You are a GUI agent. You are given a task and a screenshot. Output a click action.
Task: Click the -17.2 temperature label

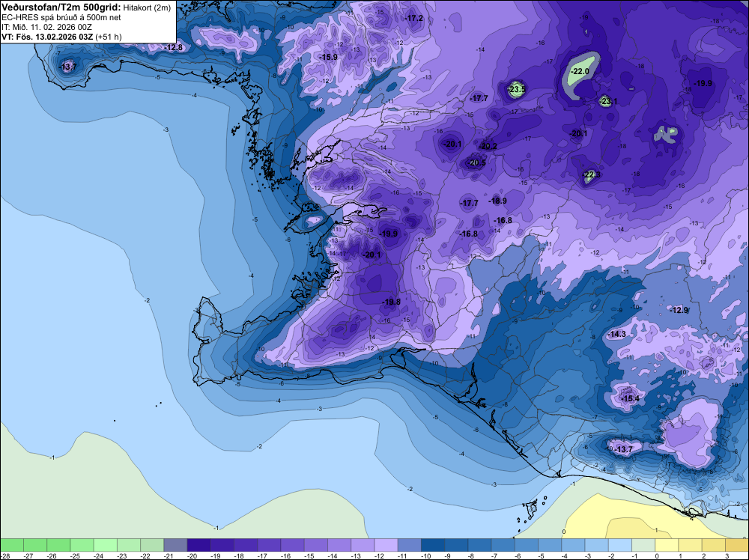413,18
